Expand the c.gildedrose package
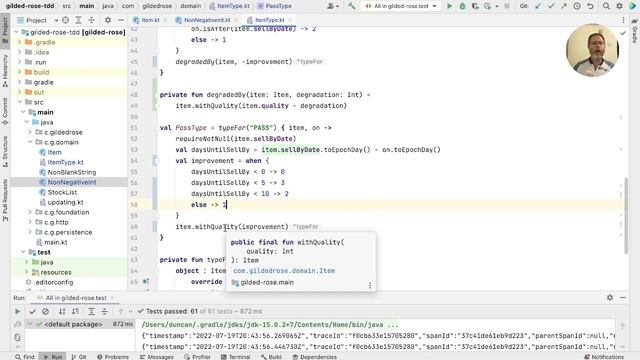Screen dimensions: 640x360 click(30, 132)
